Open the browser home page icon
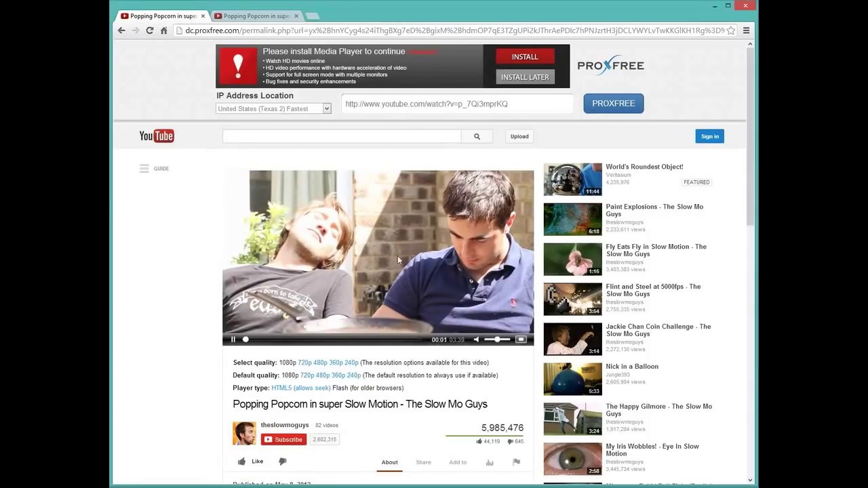Image resolution: width=868 pixels, height=488 pixels. pos(163,30)
